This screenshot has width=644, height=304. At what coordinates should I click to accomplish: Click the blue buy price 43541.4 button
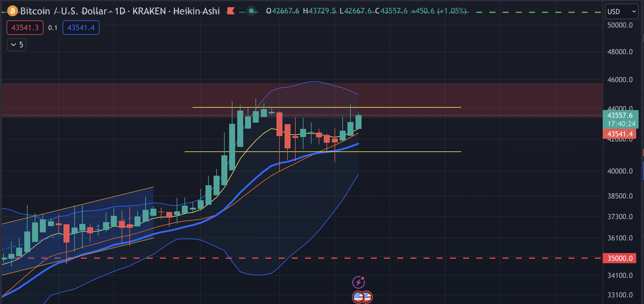(81, 28)
